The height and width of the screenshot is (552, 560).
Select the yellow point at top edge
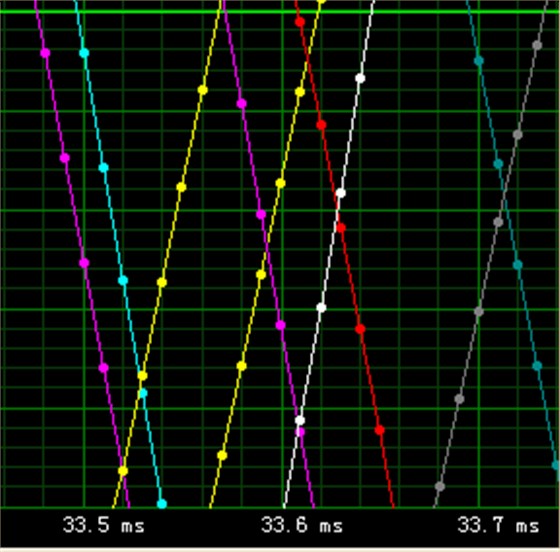pyautogui.click(x=321, y=1)
